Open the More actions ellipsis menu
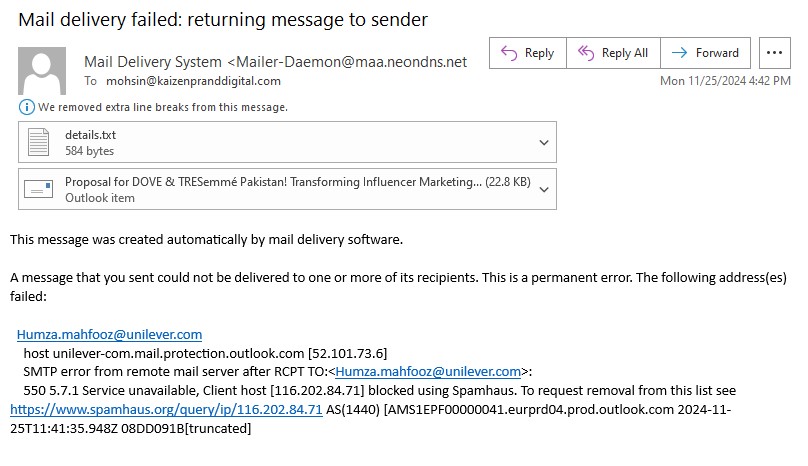 [774, 53]
